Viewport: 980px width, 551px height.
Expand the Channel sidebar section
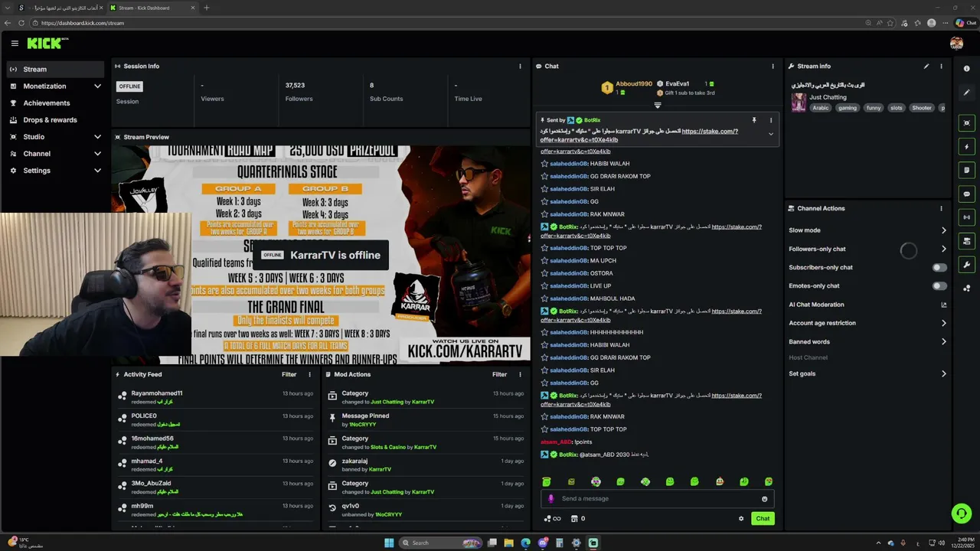[97, 154]
